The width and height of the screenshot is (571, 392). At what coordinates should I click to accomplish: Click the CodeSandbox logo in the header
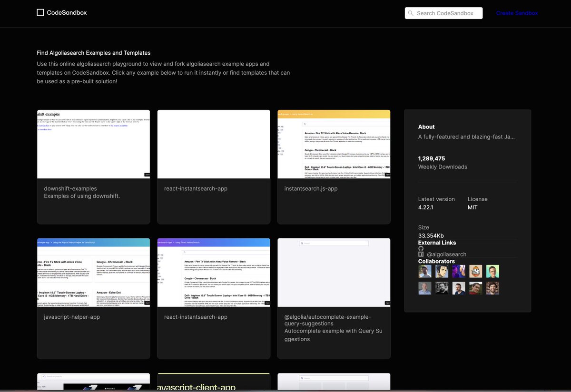point(61,12)
